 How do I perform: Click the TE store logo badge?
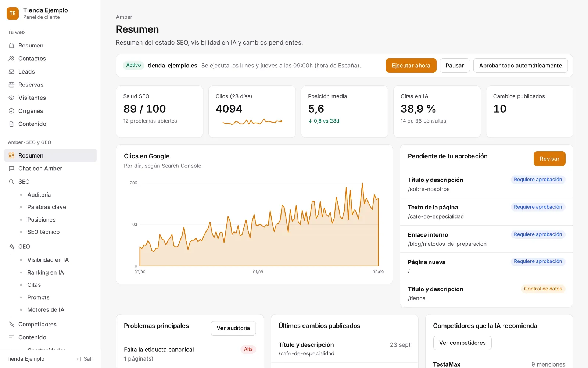tap(12, 13)
